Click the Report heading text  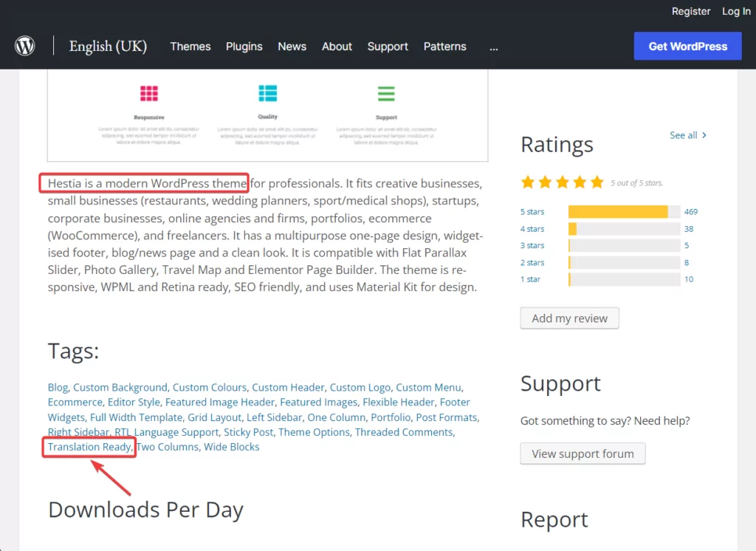(554, 520)
